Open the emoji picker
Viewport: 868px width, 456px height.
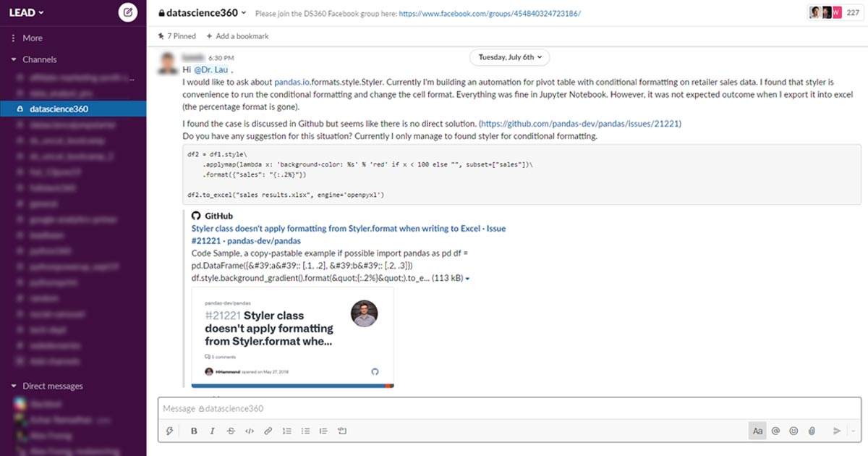[793, 431]
